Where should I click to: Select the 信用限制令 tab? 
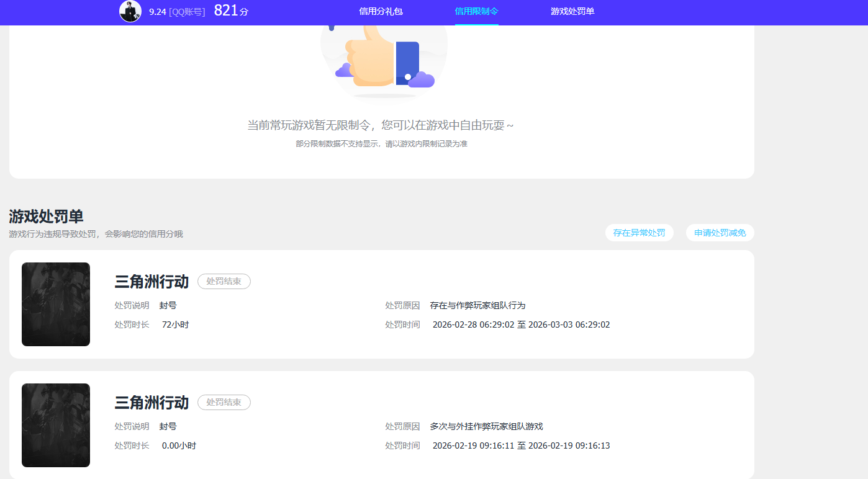point(476,11)
